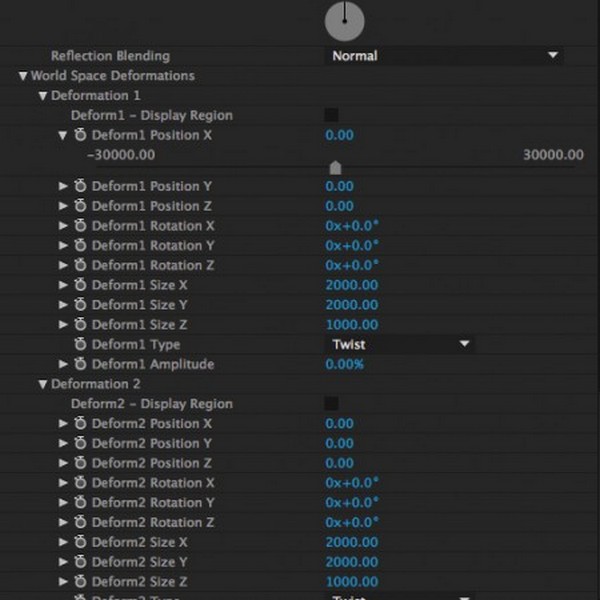Expand the Deform1 Amplitude property
This screenshot has width=600, height=600.
[x=63, y=364]
